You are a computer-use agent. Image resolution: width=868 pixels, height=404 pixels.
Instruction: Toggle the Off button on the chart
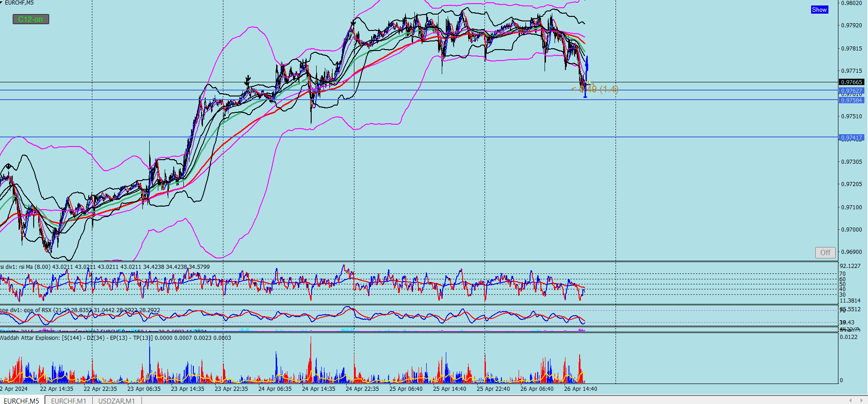[x=825, y=252]
